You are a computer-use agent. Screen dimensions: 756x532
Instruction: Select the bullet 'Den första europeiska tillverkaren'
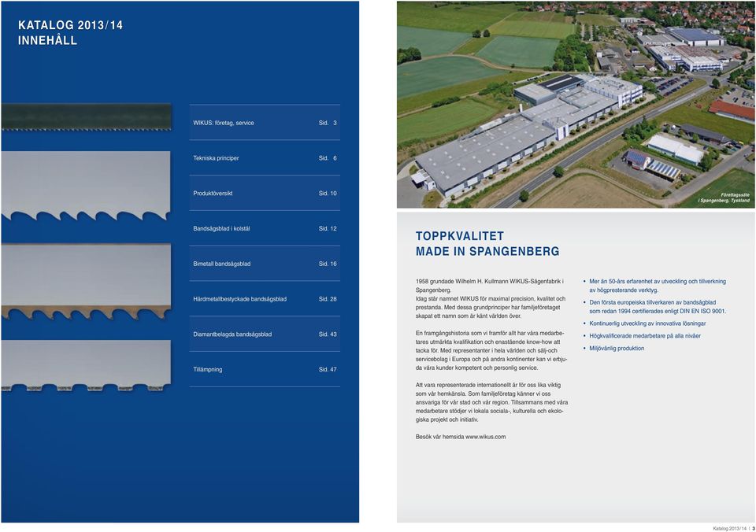pyautogui.click(x=654, y=307)
